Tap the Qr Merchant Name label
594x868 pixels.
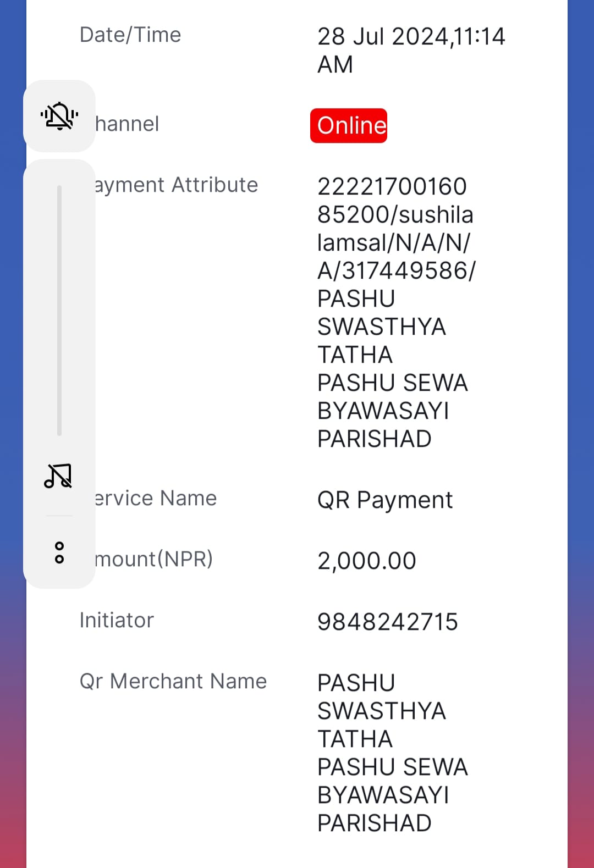coord(173,681)
